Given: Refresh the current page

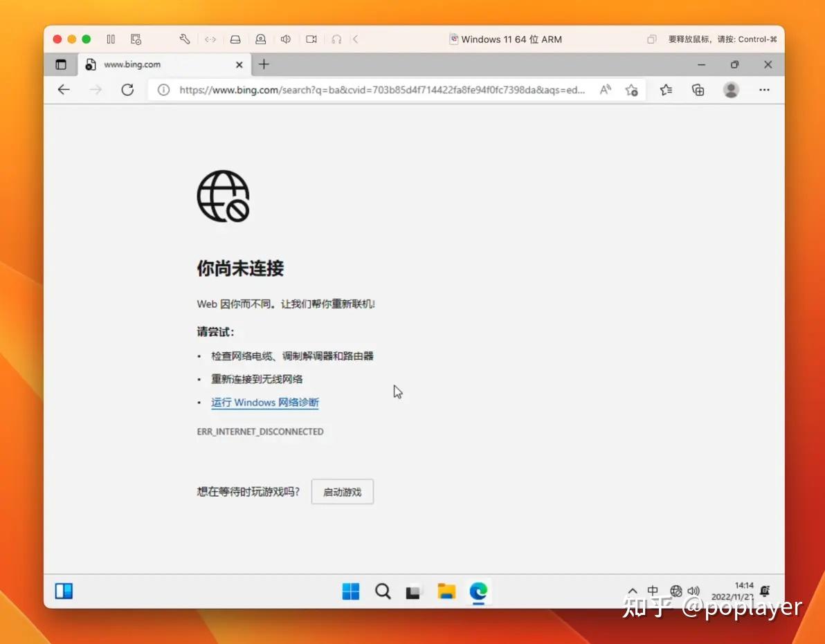Looking at the screenshot, I should [127, 90].
